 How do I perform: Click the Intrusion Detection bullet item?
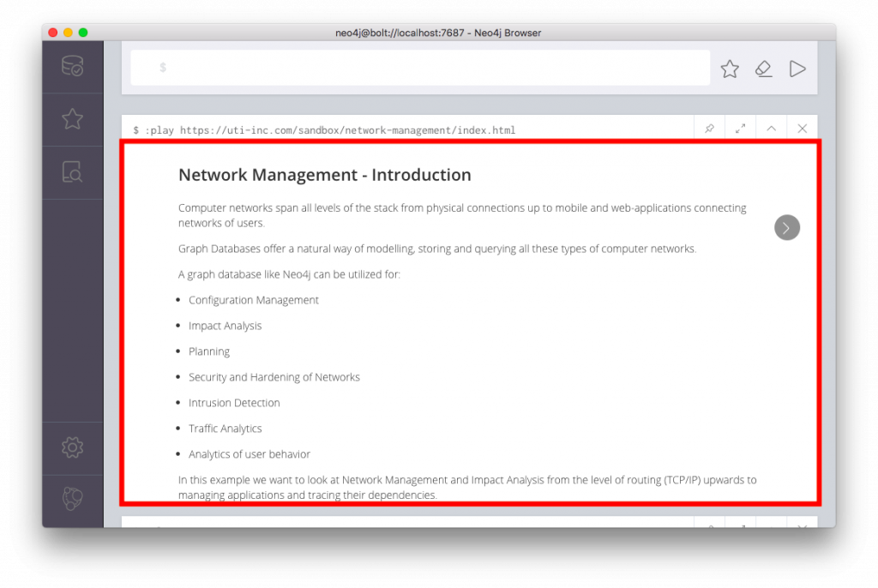tap(234, 403)
